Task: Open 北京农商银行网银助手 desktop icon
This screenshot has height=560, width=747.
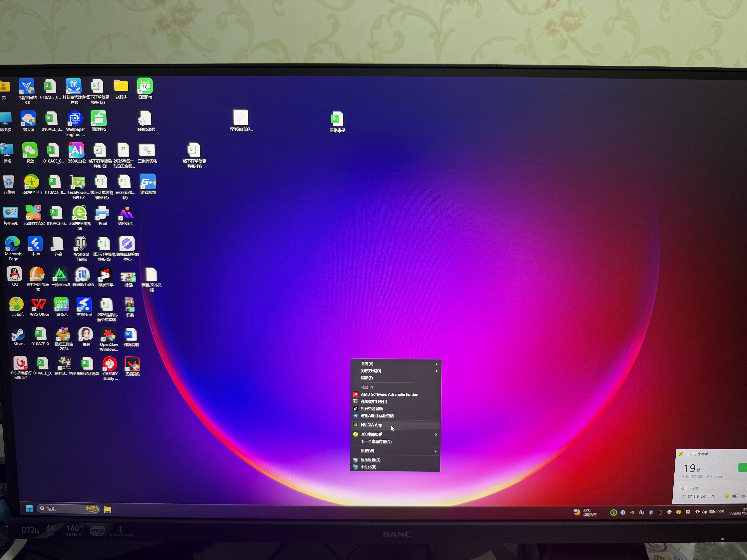Action: click(x=21, y=368)
